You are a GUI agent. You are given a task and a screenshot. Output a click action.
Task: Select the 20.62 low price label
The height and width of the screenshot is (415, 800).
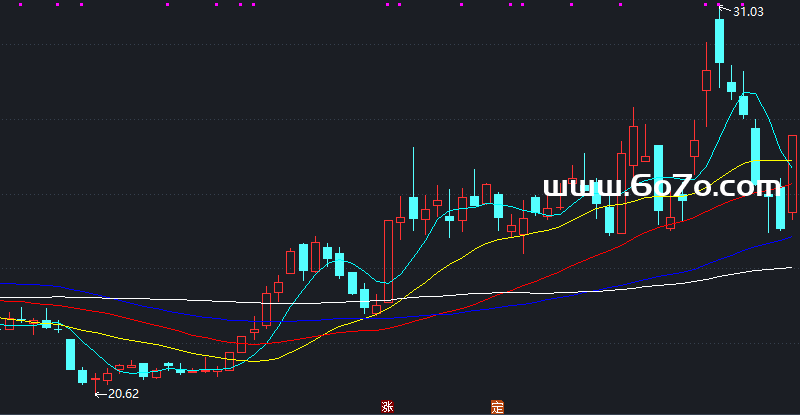(x=123, y=394)
